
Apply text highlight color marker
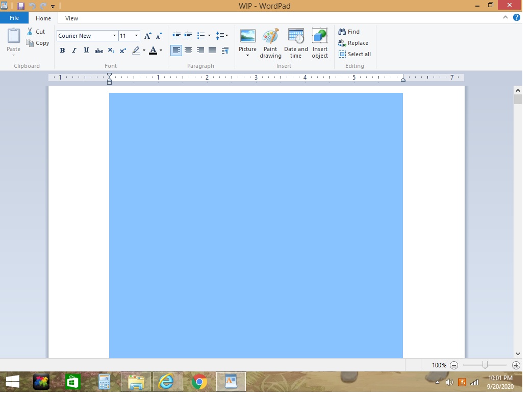pyautogui.click(x=136, y=51)
